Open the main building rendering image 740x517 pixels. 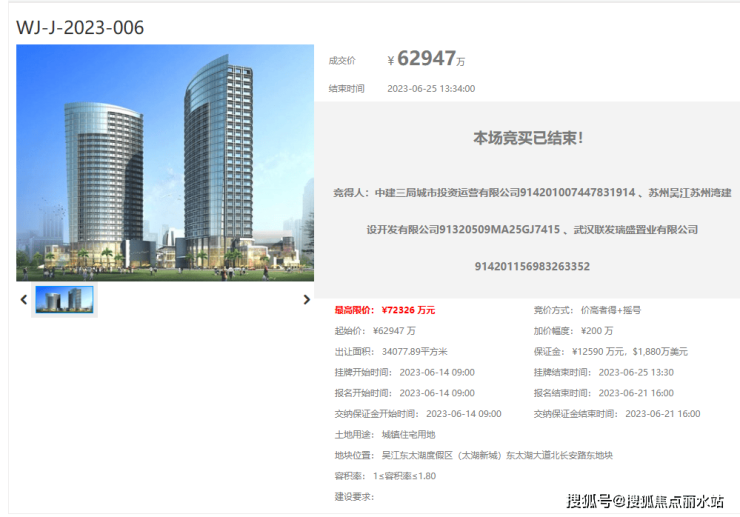coord(165,163)
